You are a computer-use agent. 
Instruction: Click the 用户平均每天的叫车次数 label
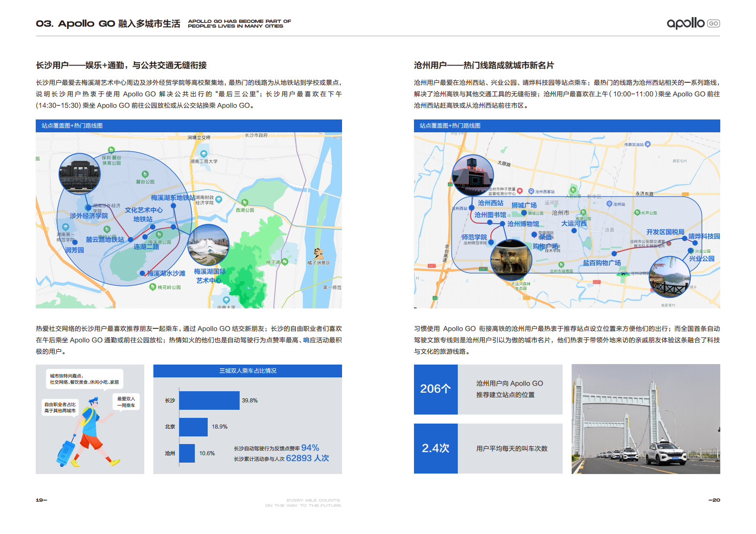point(512,448)
